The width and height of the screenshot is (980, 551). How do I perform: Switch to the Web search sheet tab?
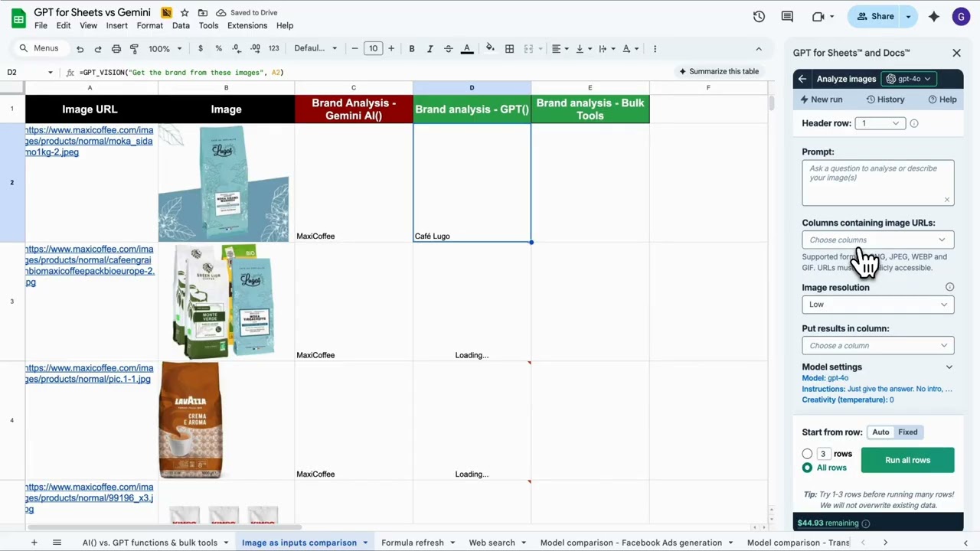(x=492, y=543)
